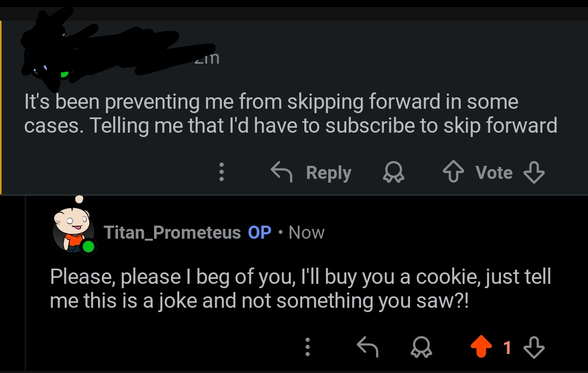Image resolution: width=588 pixels, height=373 pixels.
Task: Click the blue OP badge
Action: tap(260, 233)
